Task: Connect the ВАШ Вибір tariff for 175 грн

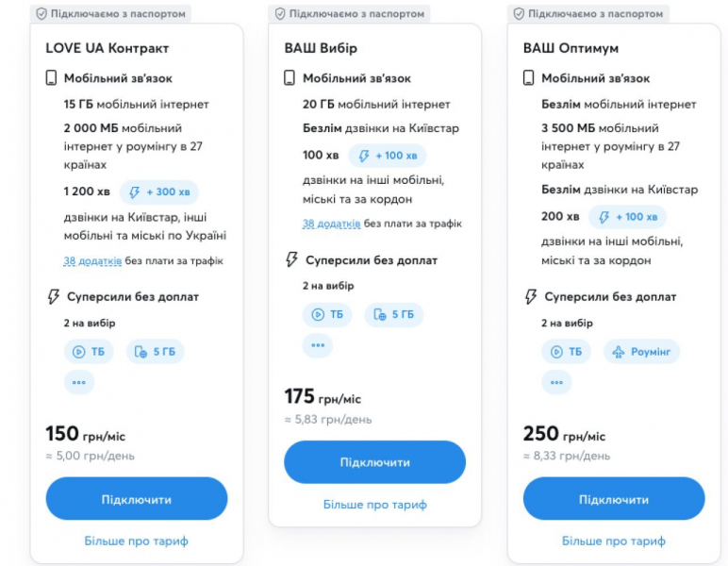Action: click(374, 462)
